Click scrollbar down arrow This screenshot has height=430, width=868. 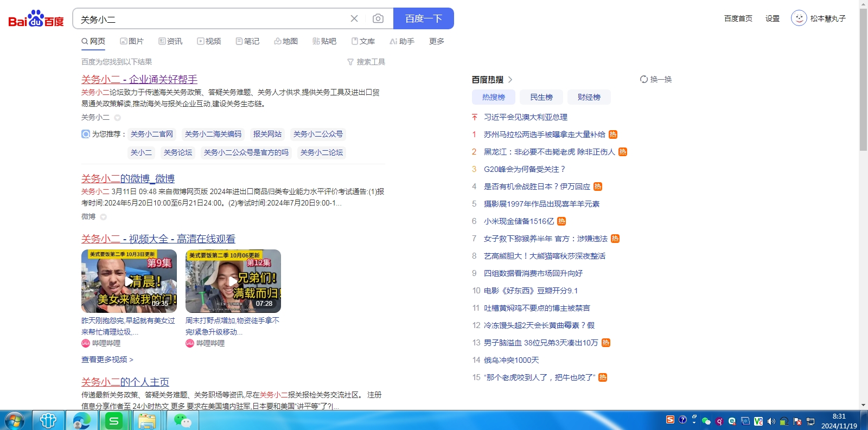point(863,405)
